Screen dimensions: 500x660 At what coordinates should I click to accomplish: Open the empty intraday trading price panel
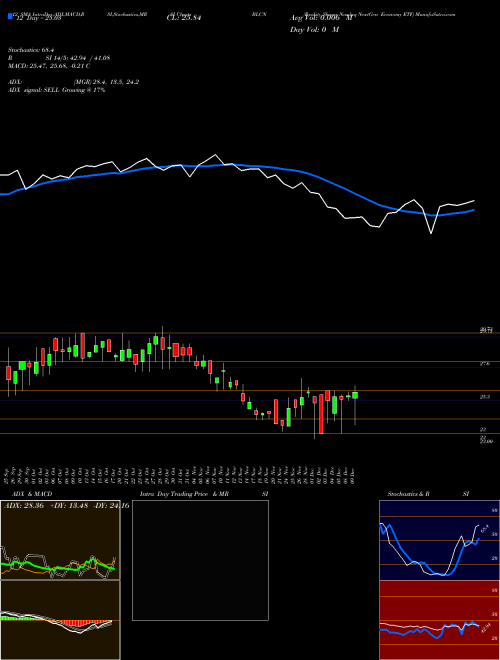point(200,560)
